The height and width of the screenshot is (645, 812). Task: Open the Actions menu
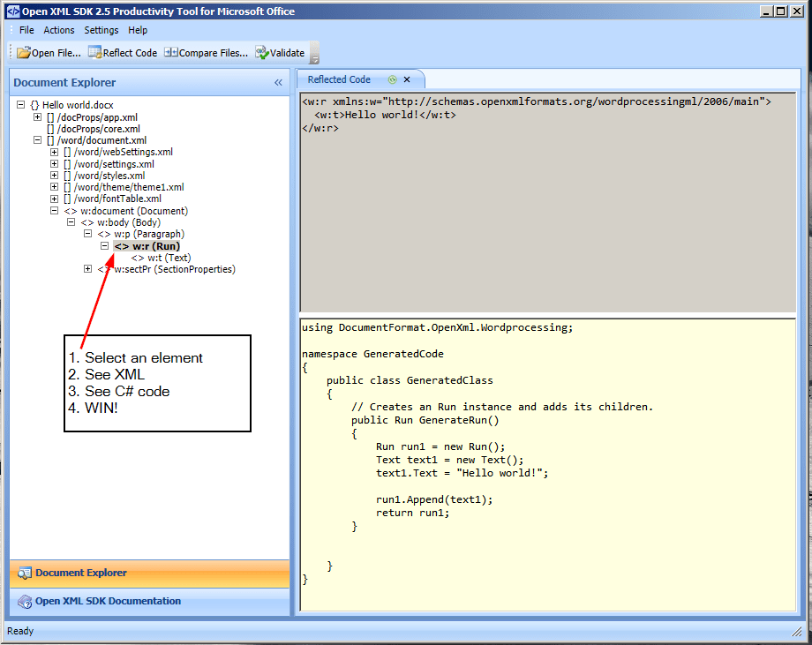pos(58,29)
